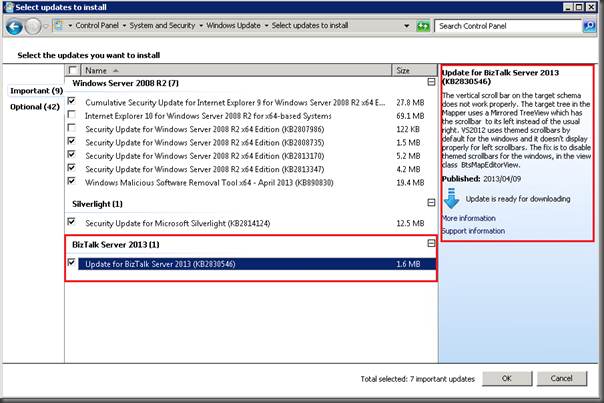Click the Cancel button
This screenshot has width=604, height=403.
(562, 378)
